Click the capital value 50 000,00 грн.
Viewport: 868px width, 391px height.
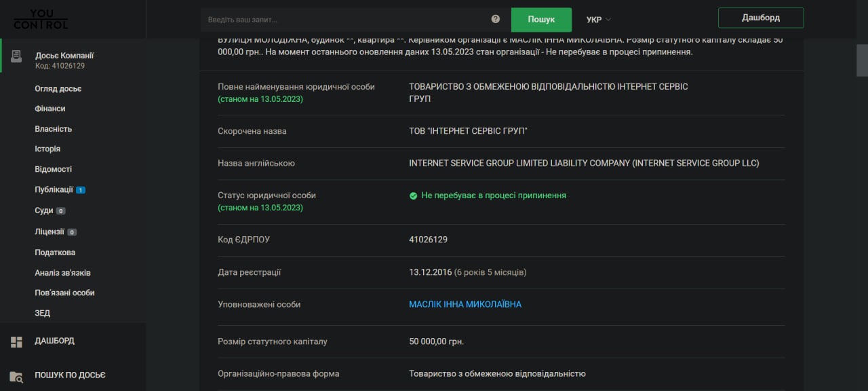click(436, 341)
